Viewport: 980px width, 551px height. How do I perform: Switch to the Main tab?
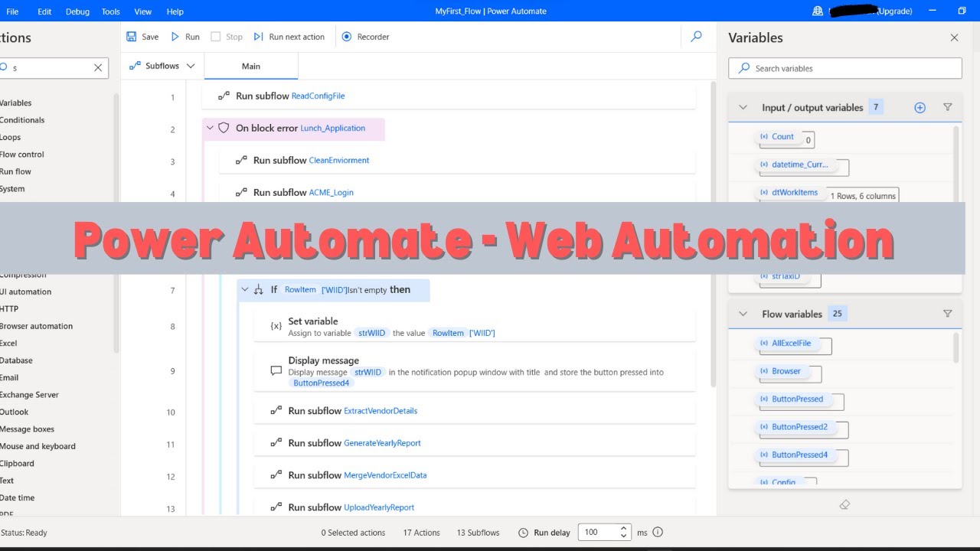coord(251,67)
